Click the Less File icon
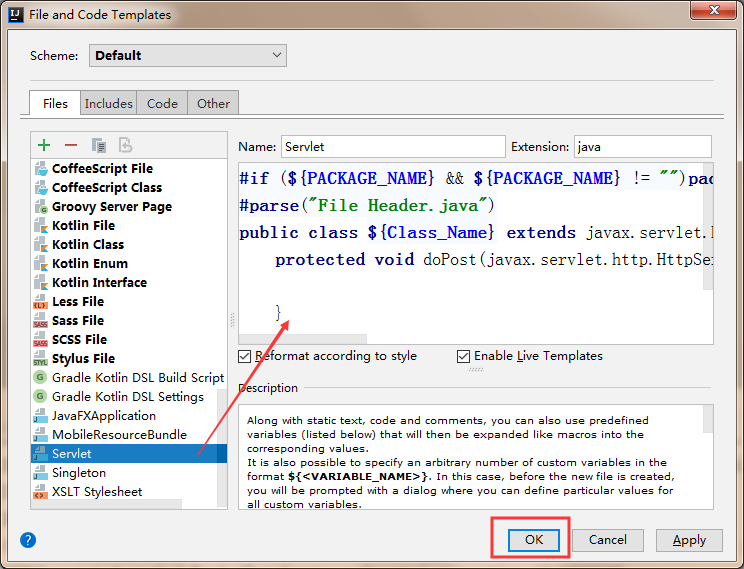The width and height of the screenshot is (744, 569). click(41, 301)
